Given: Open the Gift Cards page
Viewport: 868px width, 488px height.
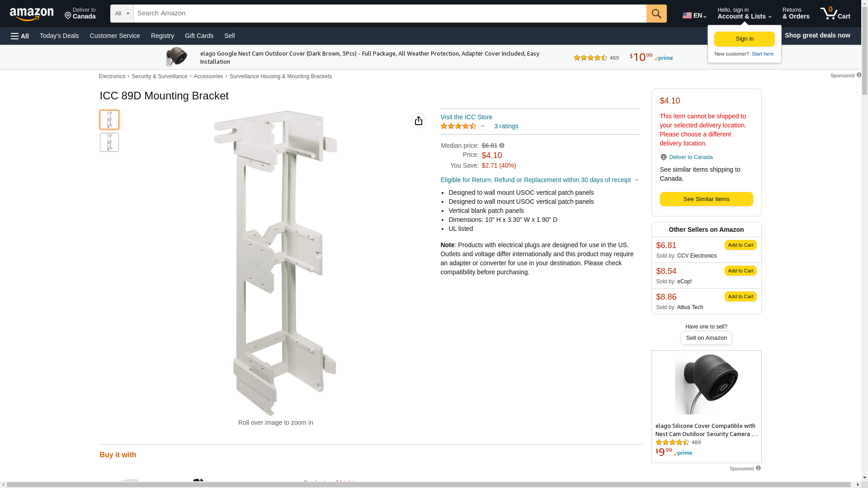Looking at the screenshot, I should tap(199, 36).
